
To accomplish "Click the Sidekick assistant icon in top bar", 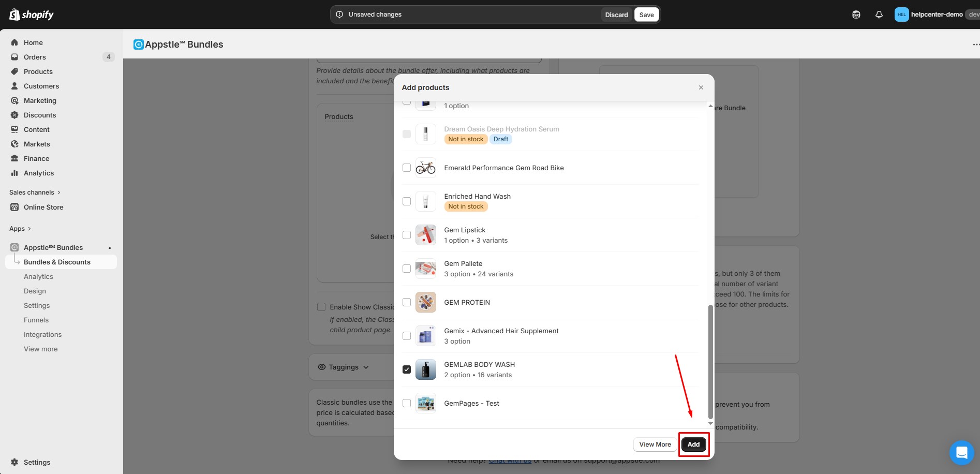I will coord(856,14).
